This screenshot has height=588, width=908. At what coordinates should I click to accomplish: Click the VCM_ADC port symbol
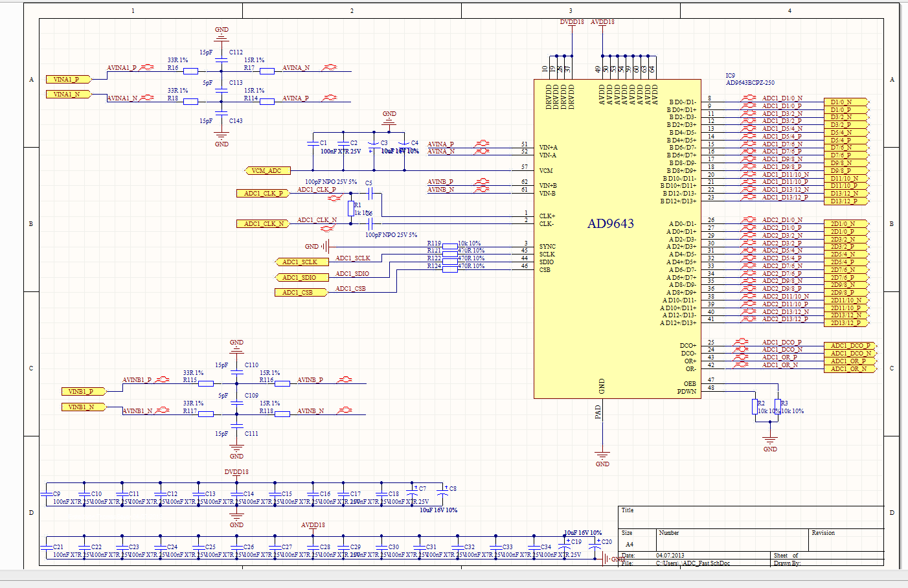click(267, 171)
